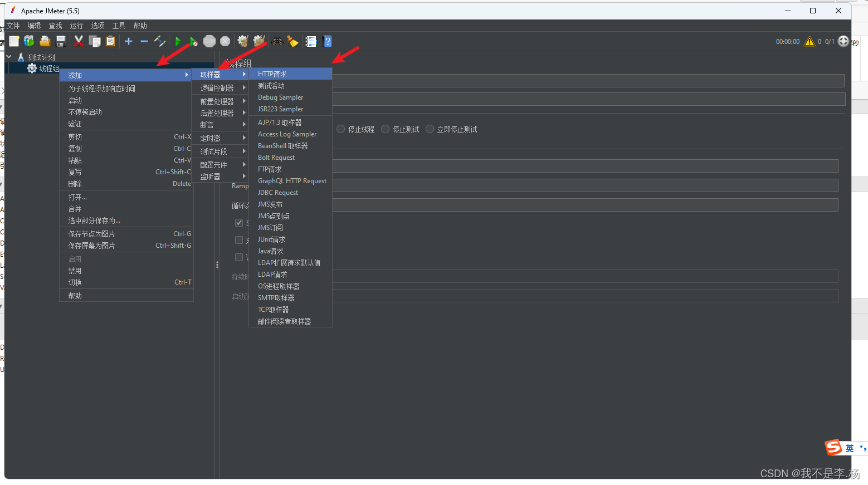Choose JDBC Request sampler
This screenshot has height=485, width=868.
pyautogui.click(x=290, y=193)
